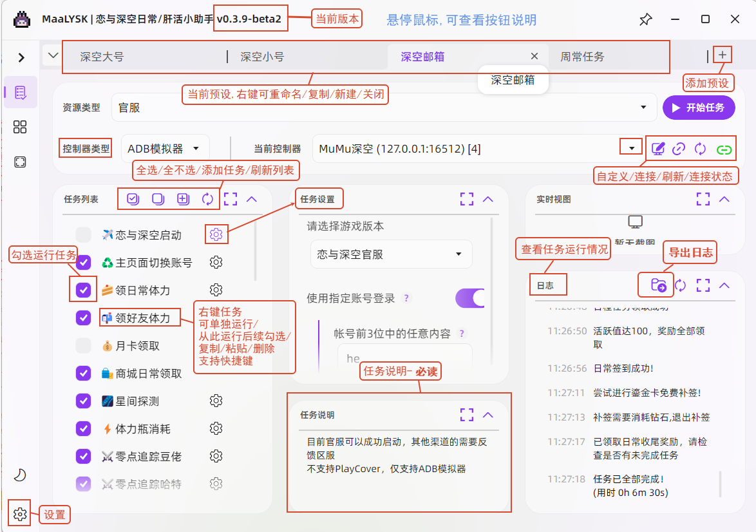Image resolution: width=756 pixels, height=532 pixels.
Task: Maximize the 日志 panel
Action: pos(703,285)
